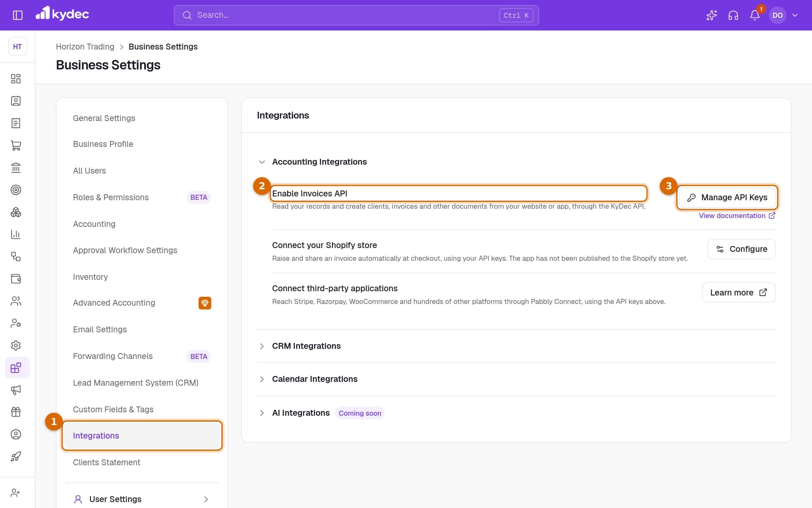Toggle the sidebar panel icon in header
Image resolution: width=812 pixels, height=508 pixels.
click(17, 15)
